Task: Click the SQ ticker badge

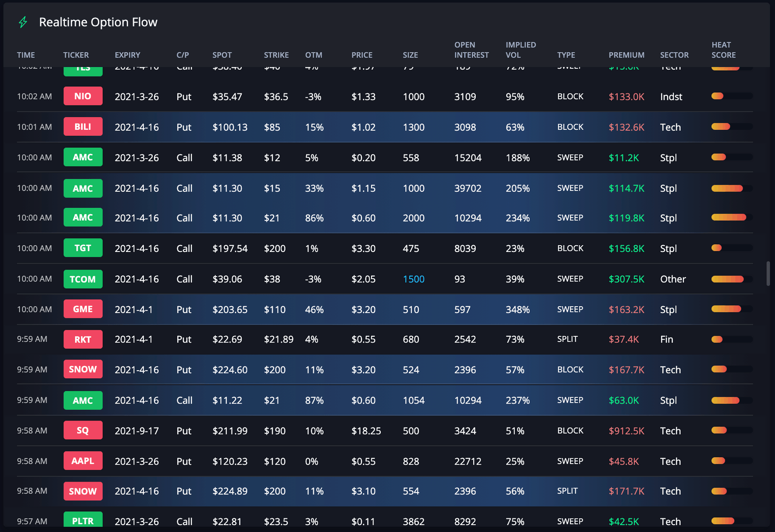Action: tap(83, 430)
